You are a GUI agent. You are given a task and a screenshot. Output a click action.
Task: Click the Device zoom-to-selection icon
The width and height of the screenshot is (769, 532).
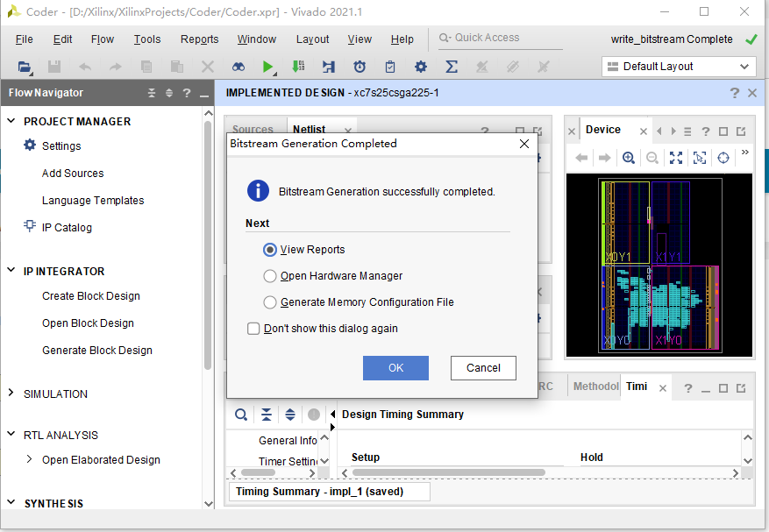click(x=700, y=158)
